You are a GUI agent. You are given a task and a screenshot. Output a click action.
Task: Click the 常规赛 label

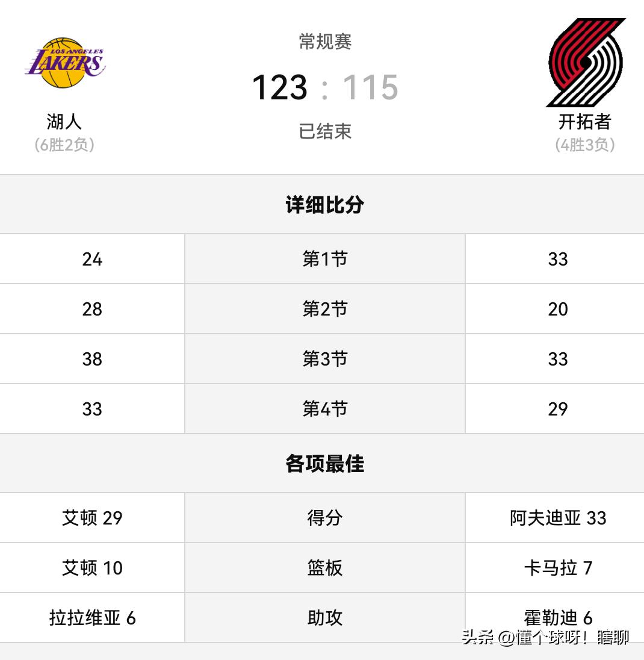323,41
